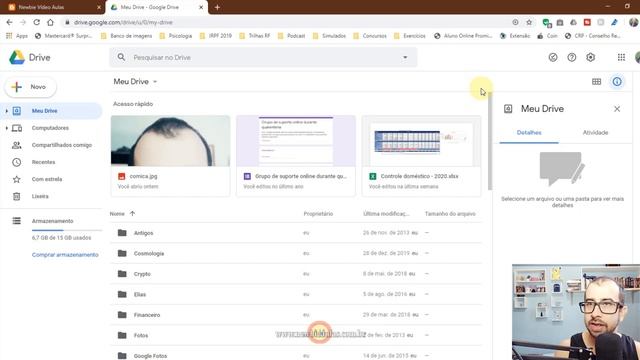
Task: Open comica.jpg quick access thumbnail
Action: click(x=170, y=141)
